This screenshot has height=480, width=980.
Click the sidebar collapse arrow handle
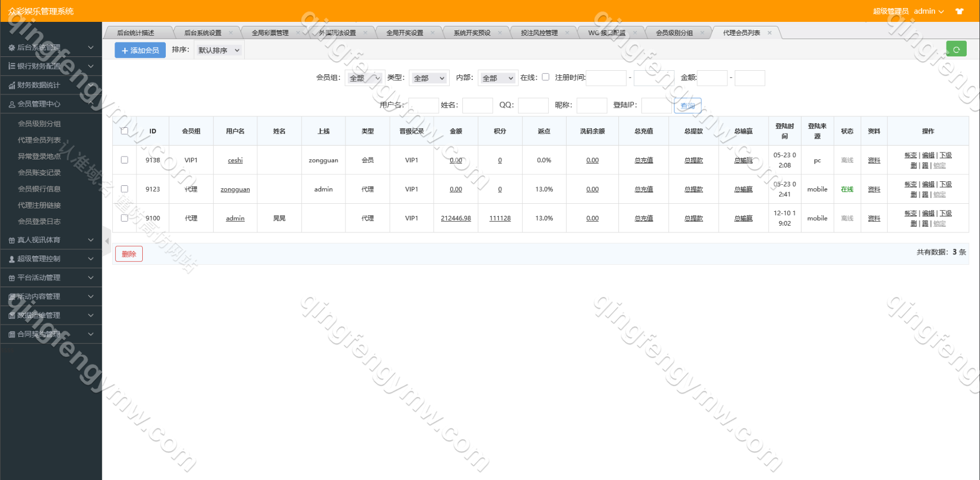(107, 241)
